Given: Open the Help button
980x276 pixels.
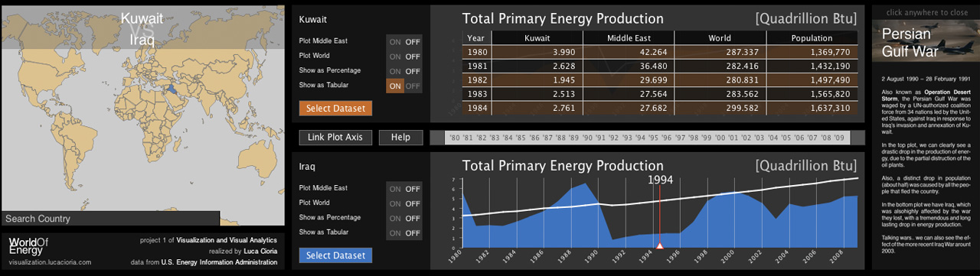Looking at the screenshot, I should 400,138.
